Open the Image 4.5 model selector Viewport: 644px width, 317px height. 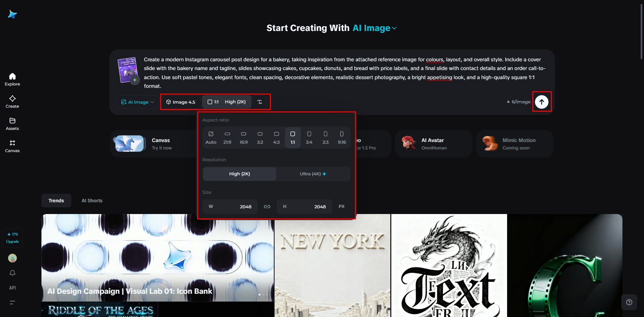(x=181, y=102)
